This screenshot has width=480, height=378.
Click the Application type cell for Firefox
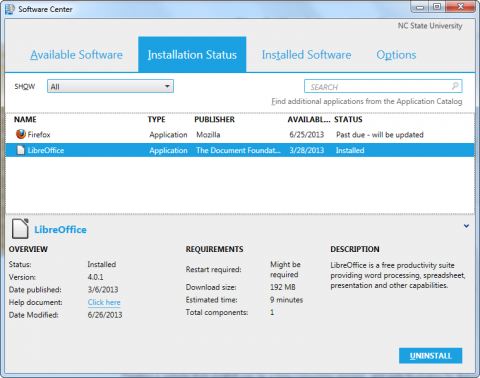click(168, 135)
